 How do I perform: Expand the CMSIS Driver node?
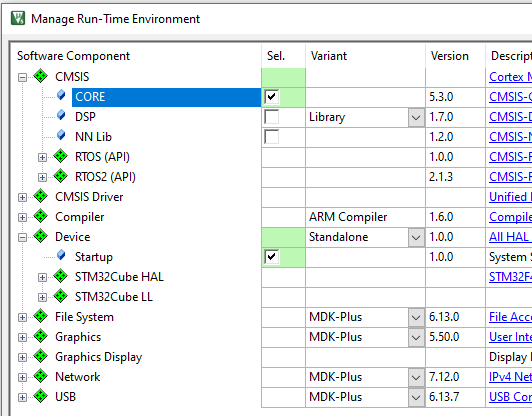[x=22, y=197]
